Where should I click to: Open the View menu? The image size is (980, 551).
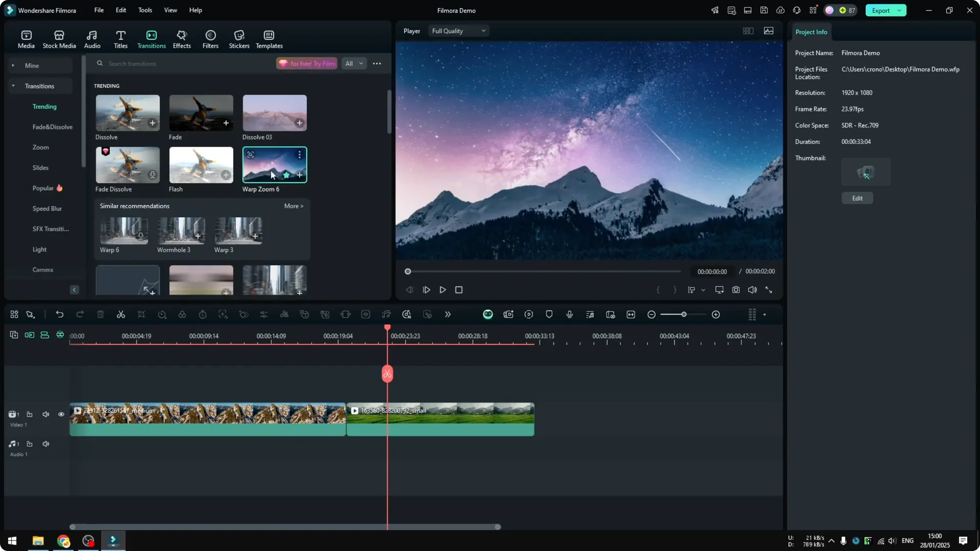(170, 10)
